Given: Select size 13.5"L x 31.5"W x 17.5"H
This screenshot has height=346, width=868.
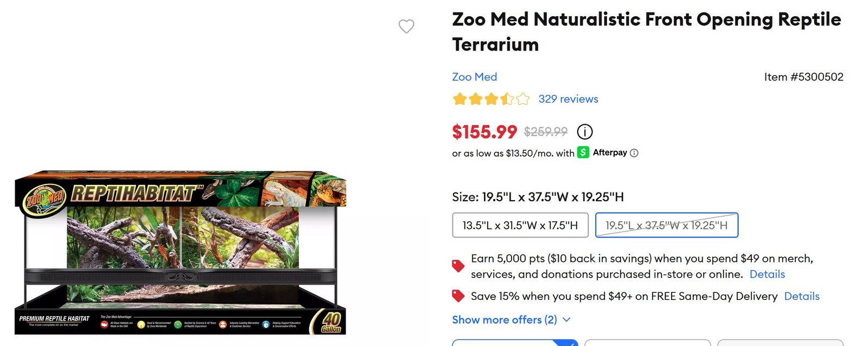Looking at the screenshot, I should coord(520,225).
